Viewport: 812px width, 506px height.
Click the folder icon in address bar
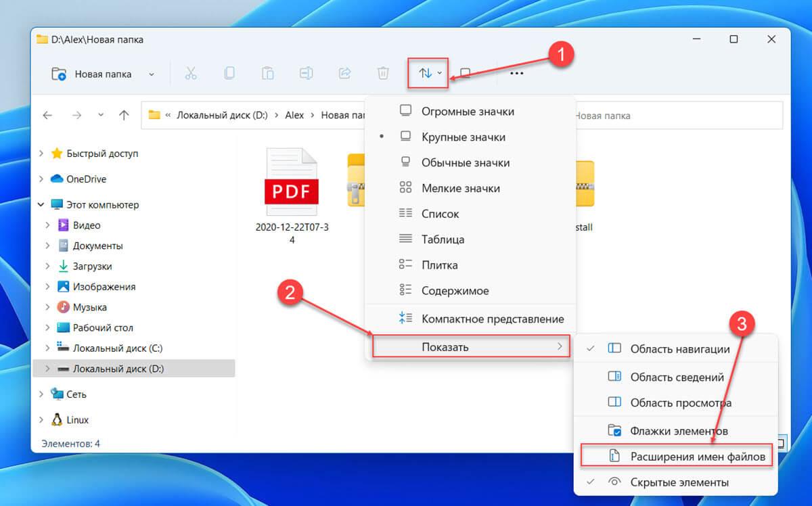[154, 115]
